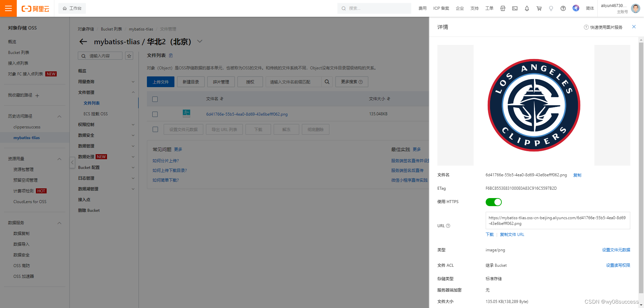
Task: Click the API tools icon in top bar
Action: (502, 8)
